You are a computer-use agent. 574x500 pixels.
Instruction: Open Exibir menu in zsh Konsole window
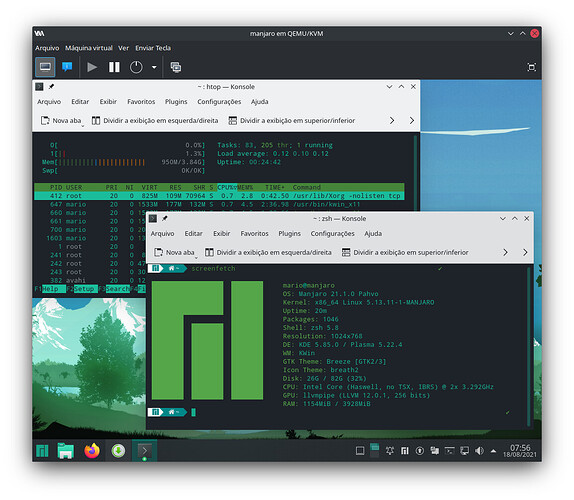[x=222, y=233]
